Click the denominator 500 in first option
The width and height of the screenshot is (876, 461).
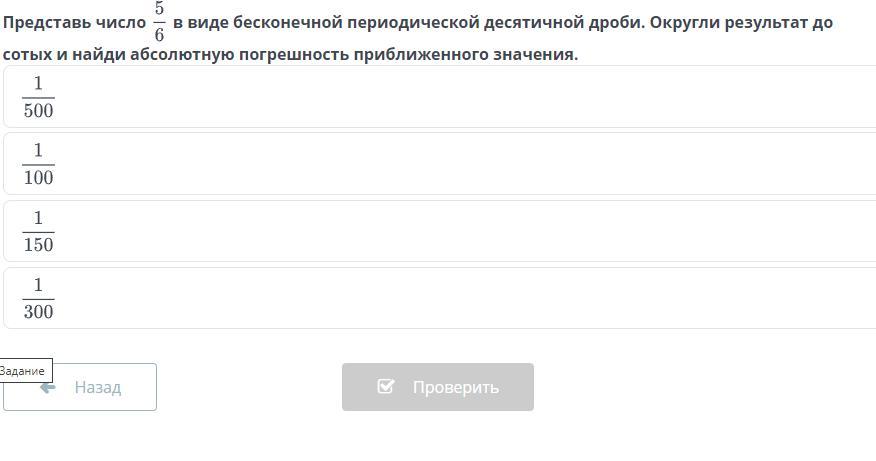point(39,111)
